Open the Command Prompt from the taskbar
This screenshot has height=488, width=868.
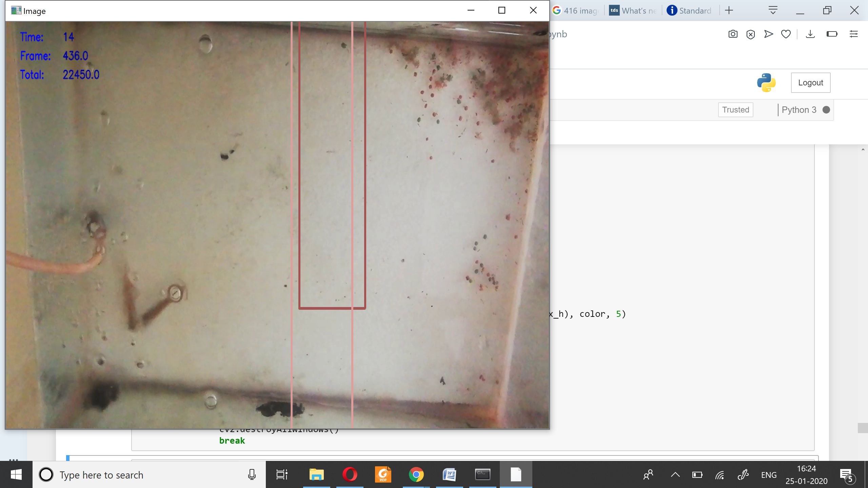tap(483, 474)
